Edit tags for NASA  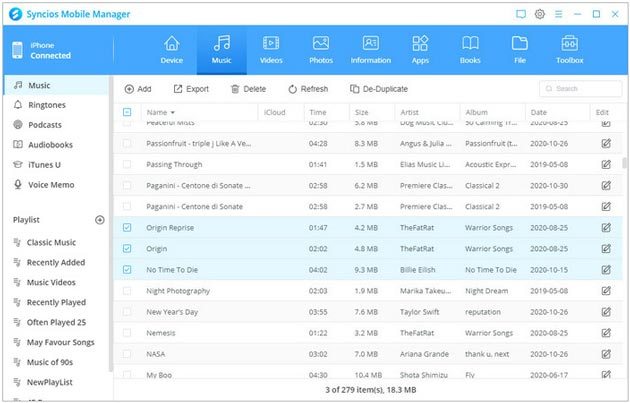click(606, 354)
